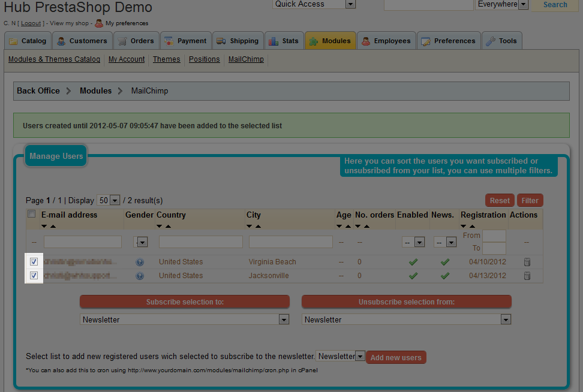This screenshot has width=583, height=392.
Task: Click the trash icon in the Jacksonville row
Action: click(x=527, y=276)
